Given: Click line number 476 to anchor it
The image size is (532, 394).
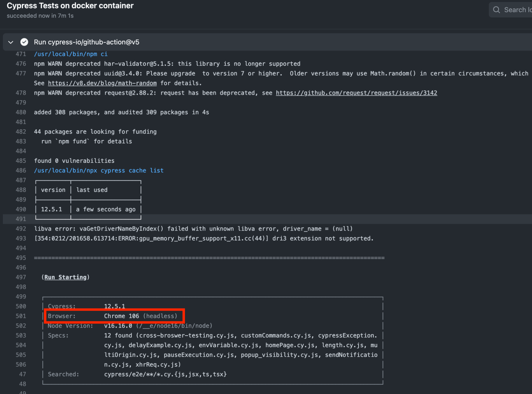Looking at the screenshot, I should [21, 64].
